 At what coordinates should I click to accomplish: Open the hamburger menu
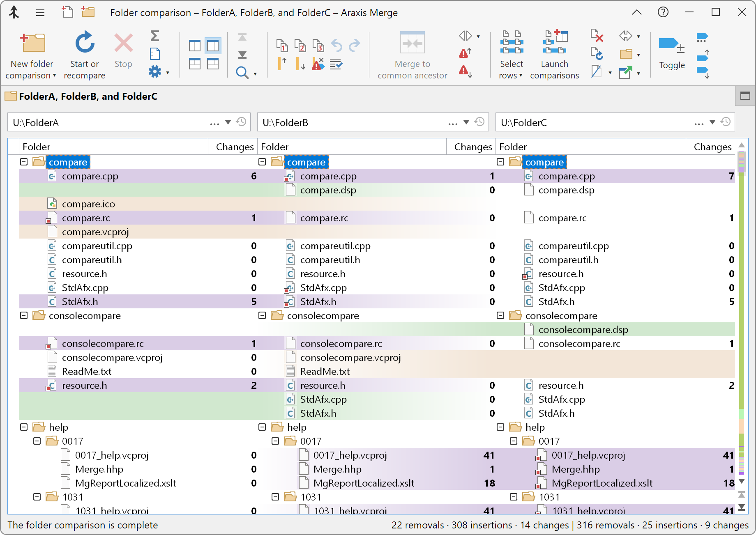pyautogui.click(x=40, y=12)
